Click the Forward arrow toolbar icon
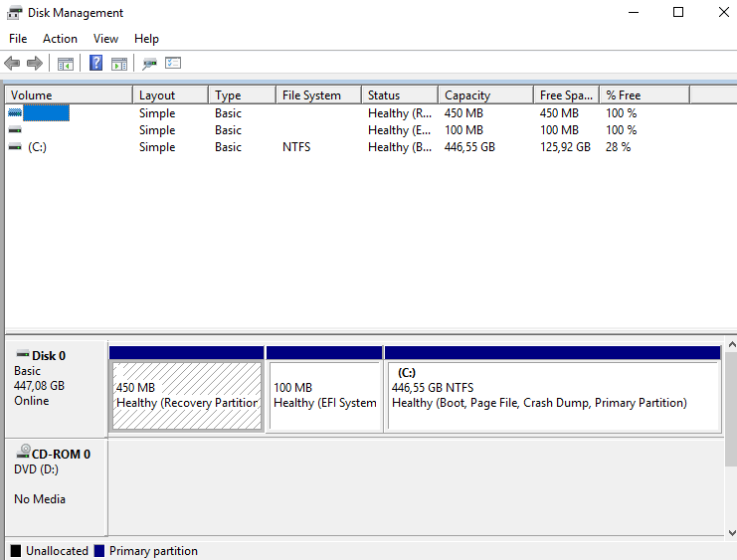 35,63
